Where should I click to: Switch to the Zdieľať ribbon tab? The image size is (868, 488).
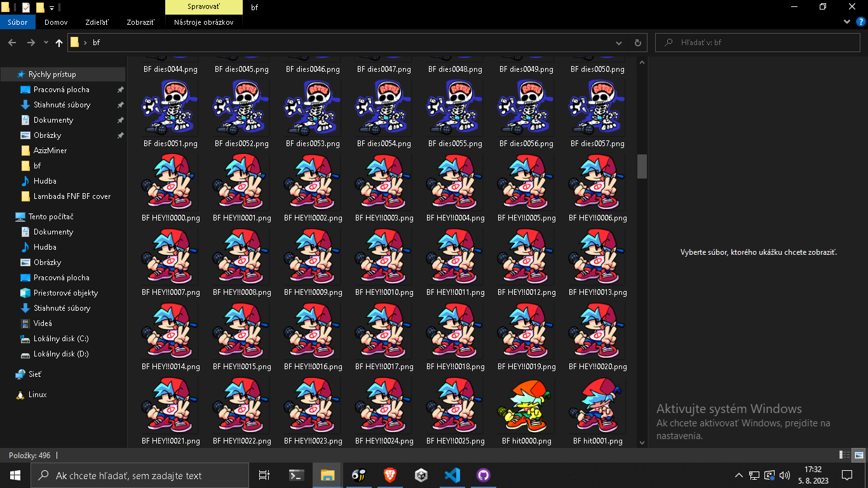pos(98,22)
